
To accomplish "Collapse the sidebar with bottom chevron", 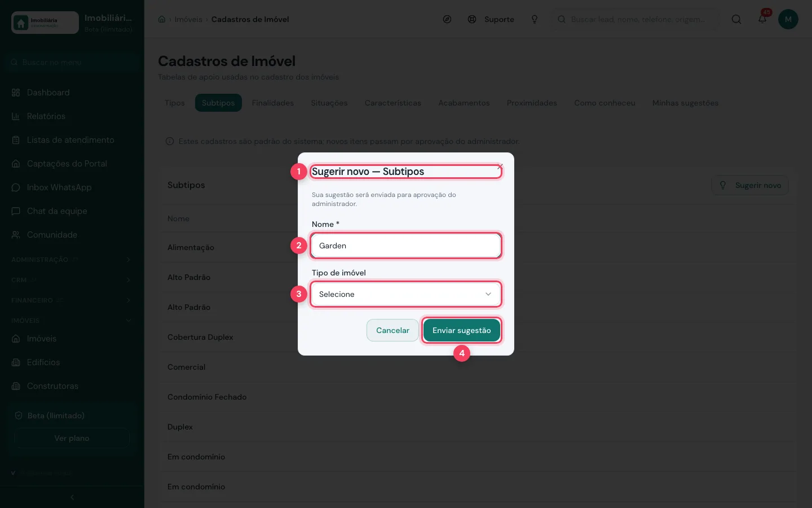I will [72, 497].
